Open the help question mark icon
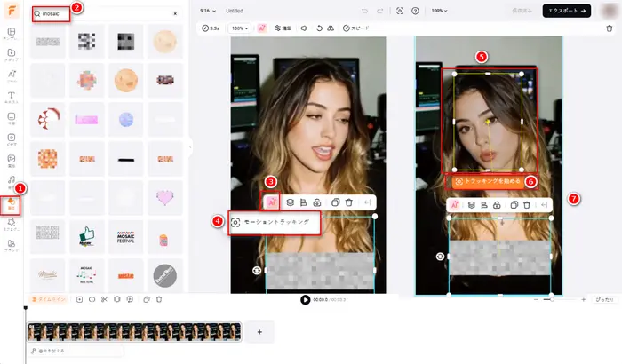 click(x=415, y=11)
